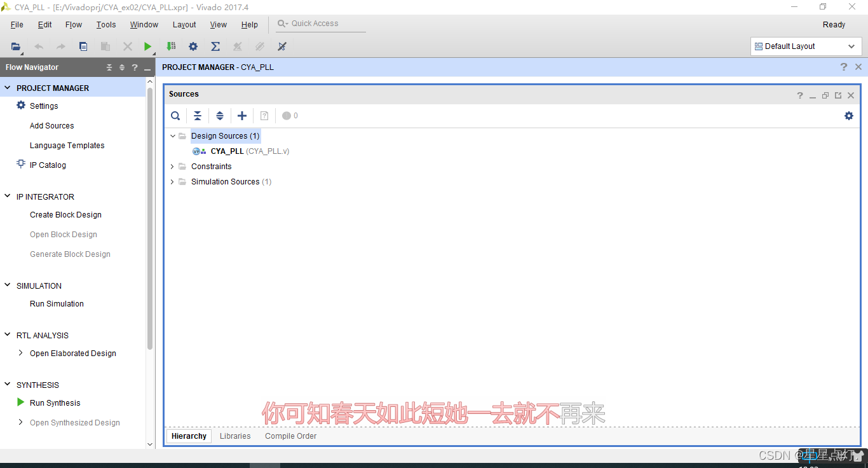Expand All items using the Sources panel icon
Image resolution: width=868 pixels, height=468 pixels.
[x=219, y=115]
